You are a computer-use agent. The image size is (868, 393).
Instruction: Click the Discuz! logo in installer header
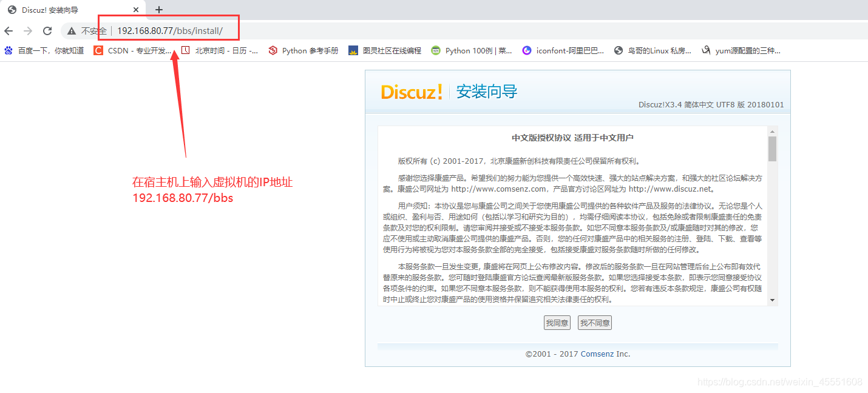coord(412,92)
